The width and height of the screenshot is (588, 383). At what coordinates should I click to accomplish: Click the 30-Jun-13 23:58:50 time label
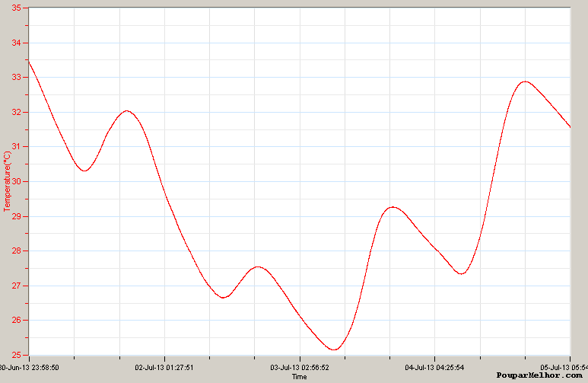(x=29, y=368)
